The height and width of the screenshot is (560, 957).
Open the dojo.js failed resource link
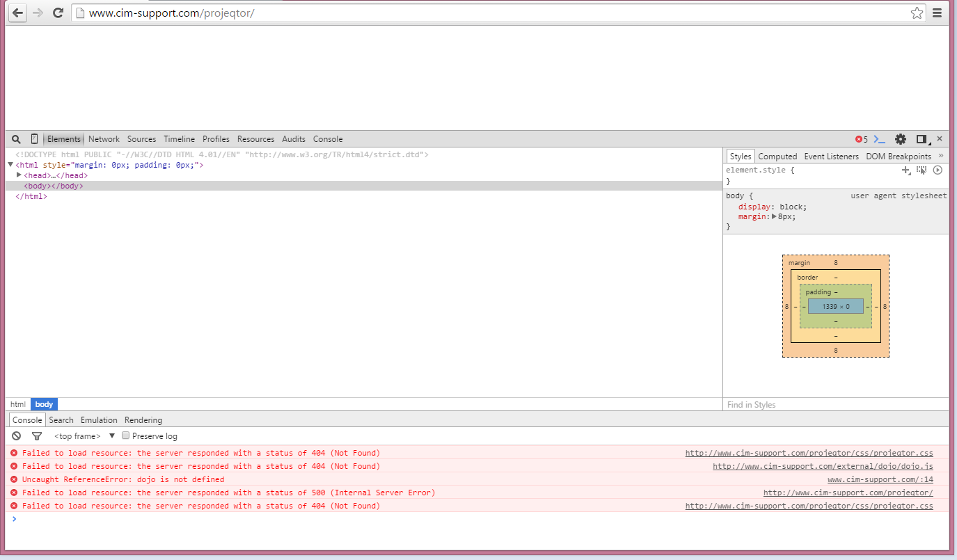[823, 467]
